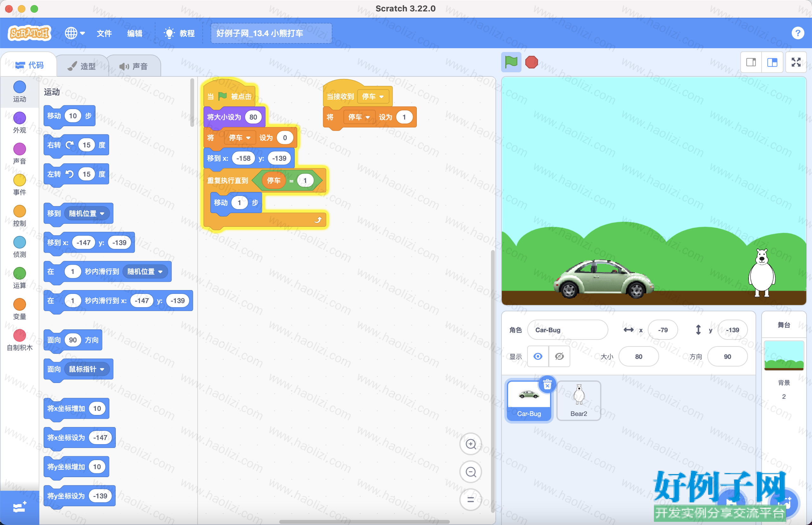Open the 教程 tutorials

coord(180,33)
